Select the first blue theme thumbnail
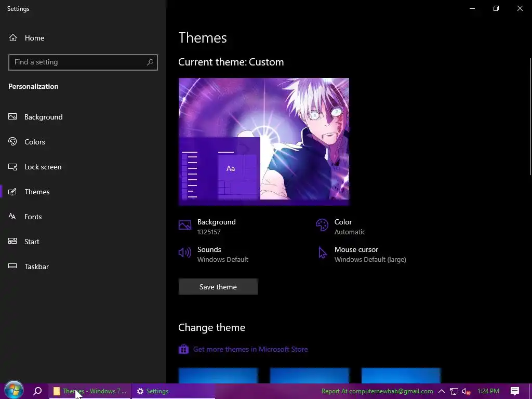 point(218,376)
